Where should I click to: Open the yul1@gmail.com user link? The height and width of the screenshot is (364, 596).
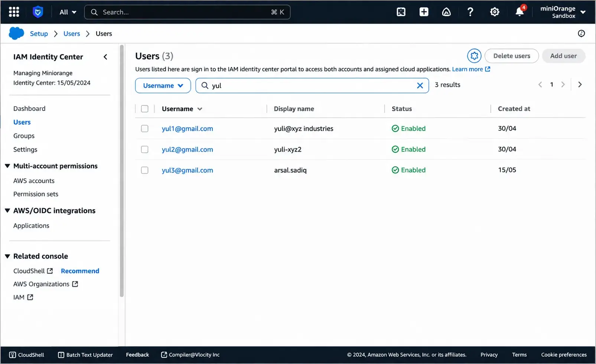188,129
